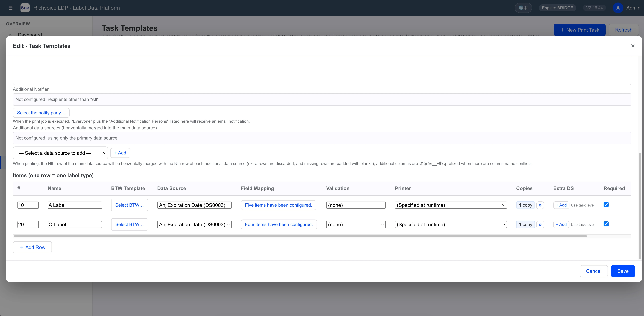Click the Name field containing C Label

point(75,225)
